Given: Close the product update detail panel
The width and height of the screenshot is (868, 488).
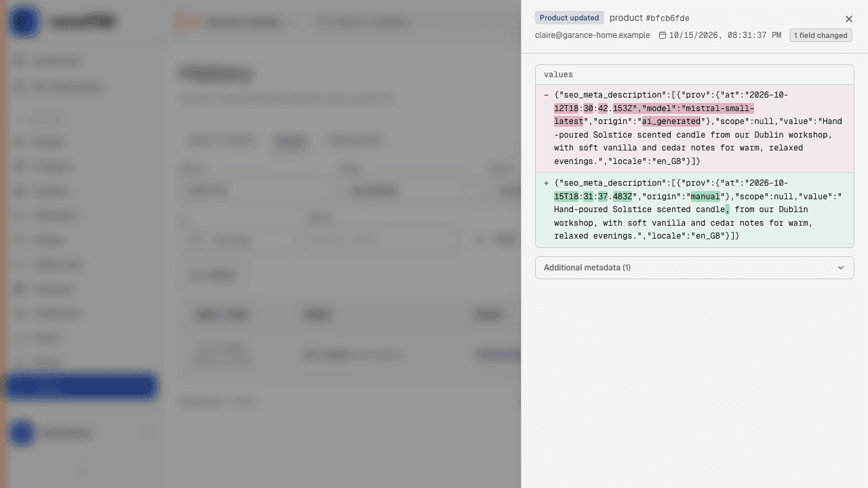Looking at the screenshot, I should [848, 19].
